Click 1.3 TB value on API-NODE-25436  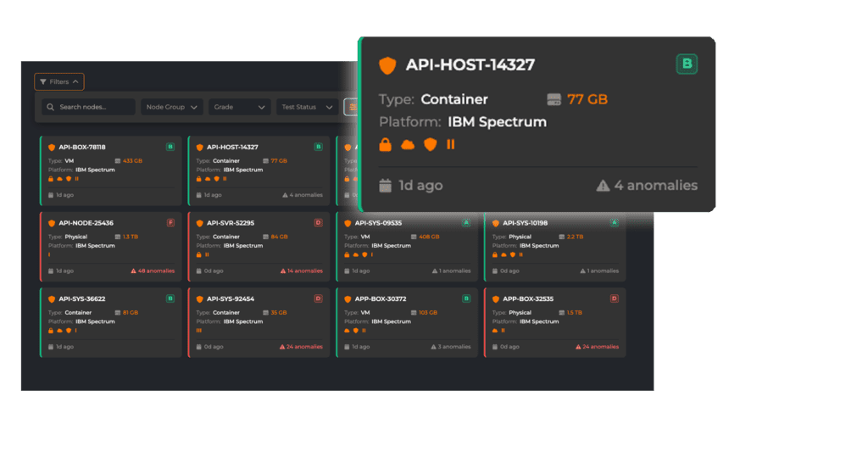pos(131,237)
